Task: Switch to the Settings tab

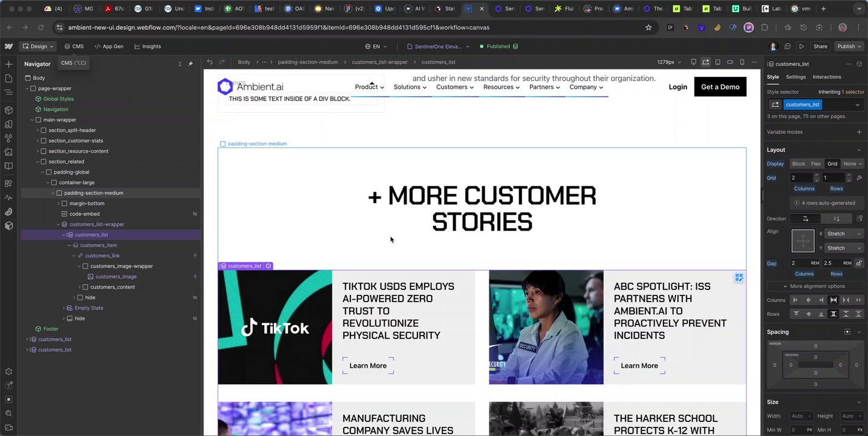Action: pyautogui.click(x=795, y=77)
